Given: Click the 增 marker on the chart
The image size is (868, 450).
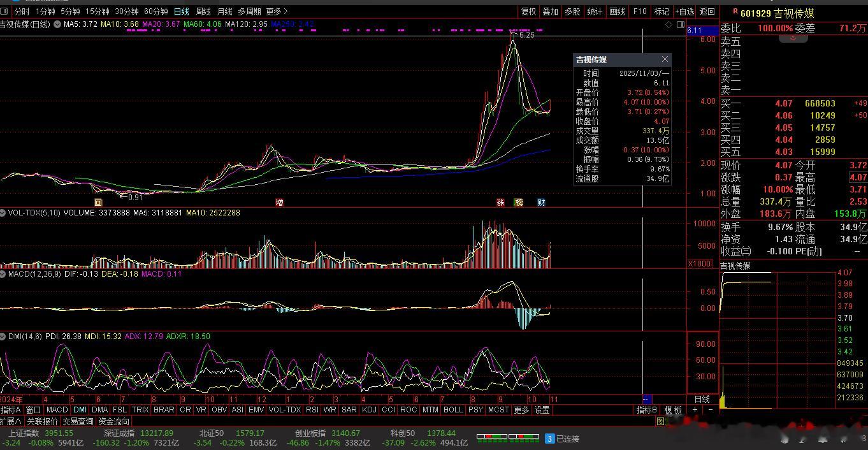Looking at the screenshot, I should click(x=279, y=202).
